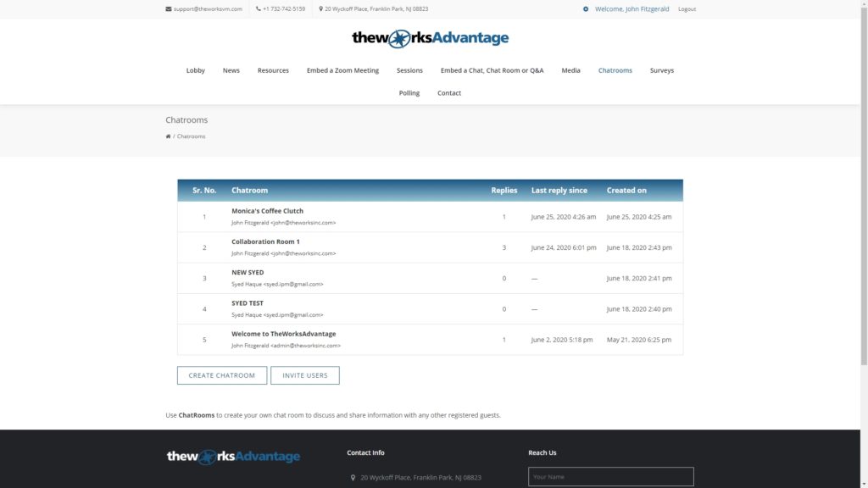Click the footer location pin icon
The image size is (868, 488).
coord(353,478)
